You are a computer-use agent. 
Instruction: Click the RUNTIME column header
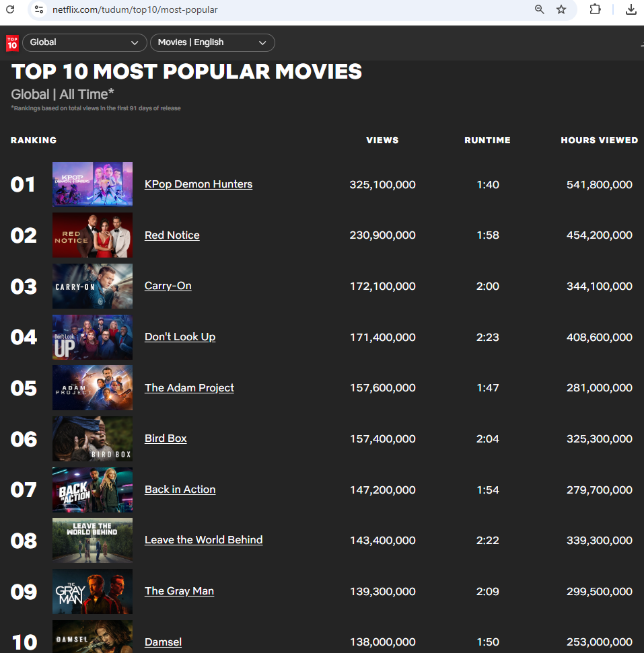click(x=487, y=141)
